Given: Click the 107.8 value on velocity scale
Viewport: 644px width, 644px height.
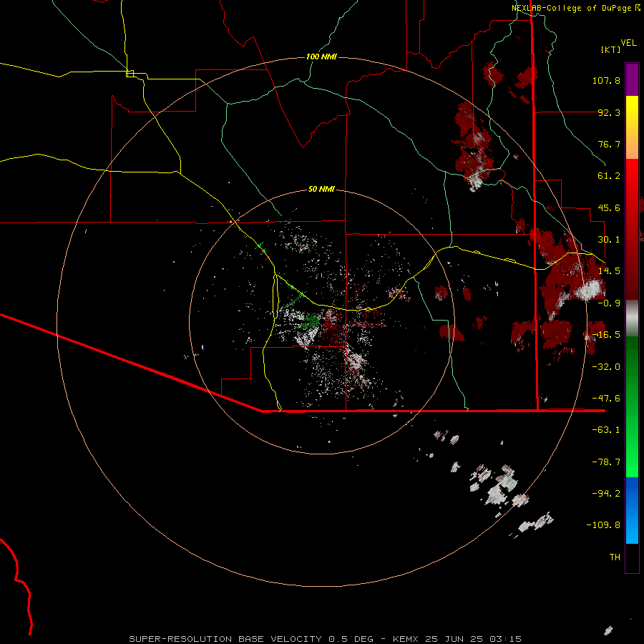Looking at the screenshot, I should [x=606, y=80].
